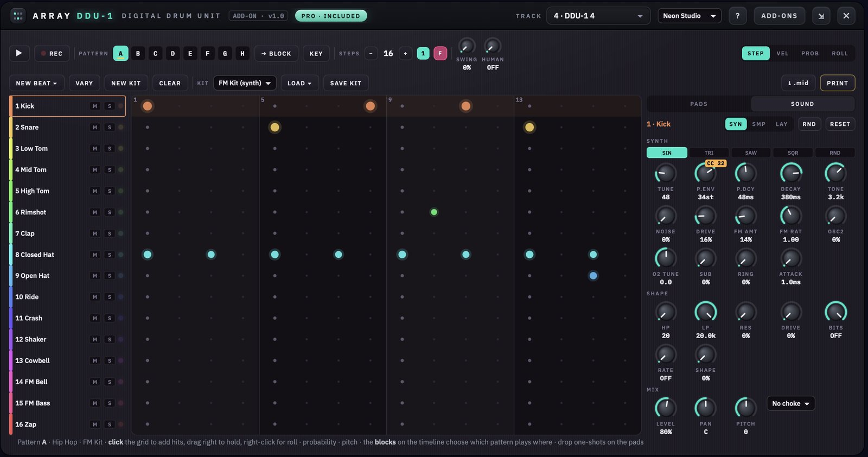868x457 pixels.
Task: Switch to the PADS tab
Action: coord(699,104)
